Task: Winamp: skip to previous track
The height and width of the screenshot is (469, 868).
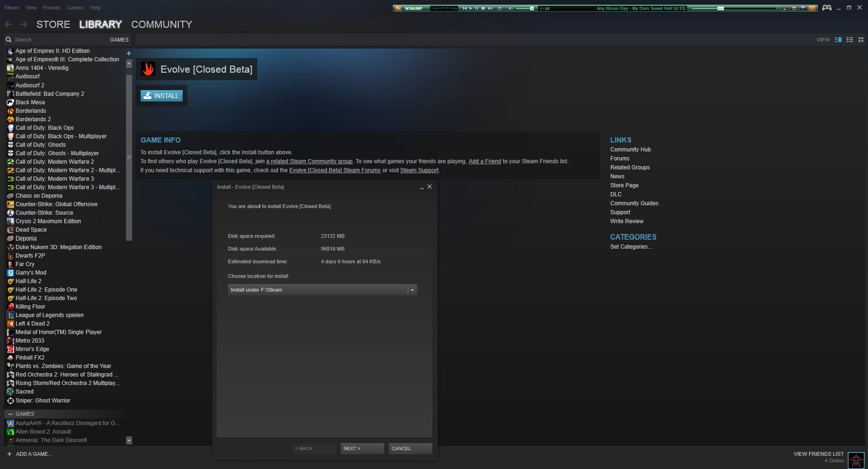Action: click(x=465, y=8)
